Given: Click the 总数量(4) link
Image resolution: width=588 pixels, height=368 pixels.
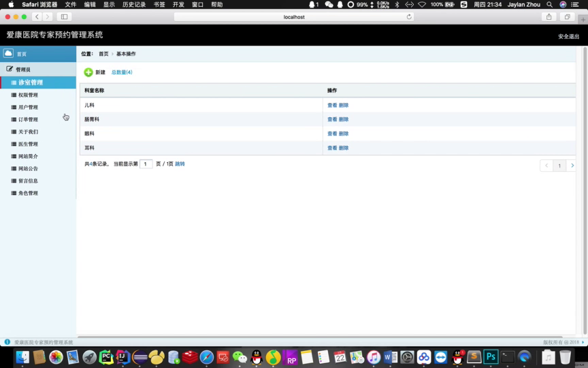Looking at the screenshot, I should click(122, 72).
